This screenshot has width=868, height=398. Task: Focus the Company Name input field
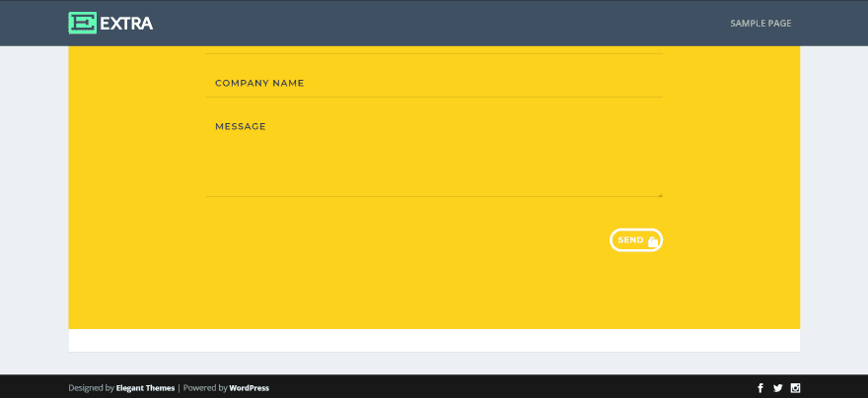point(434,83)
